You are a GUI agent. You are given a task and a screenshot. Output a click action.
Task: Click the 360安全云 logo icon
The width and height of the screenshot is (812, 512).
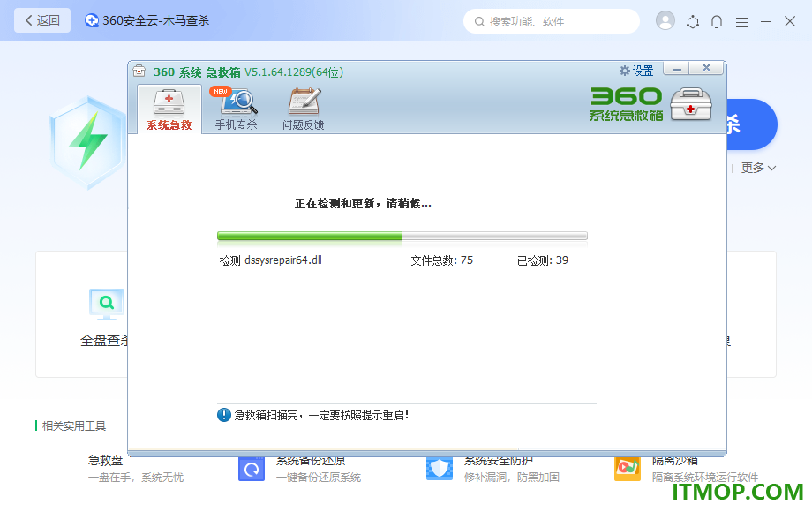(92, 20)
